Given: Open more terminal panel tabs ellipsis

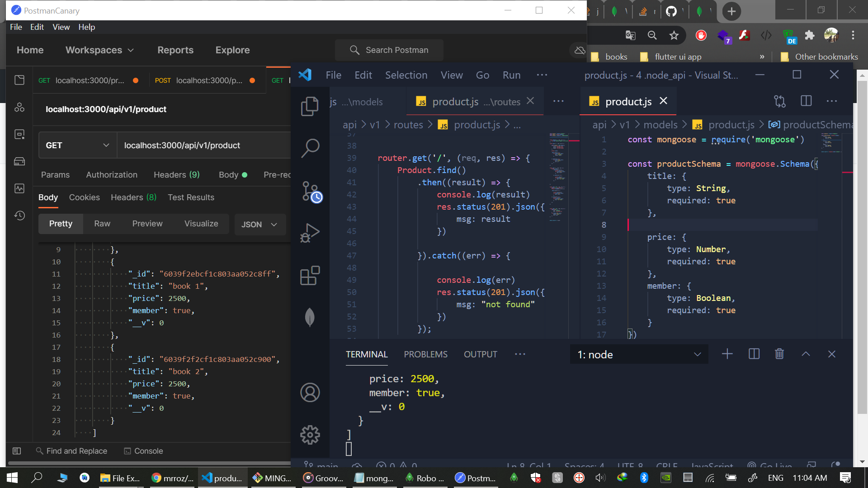Looking at the screenshot, I should pos(520,354).
